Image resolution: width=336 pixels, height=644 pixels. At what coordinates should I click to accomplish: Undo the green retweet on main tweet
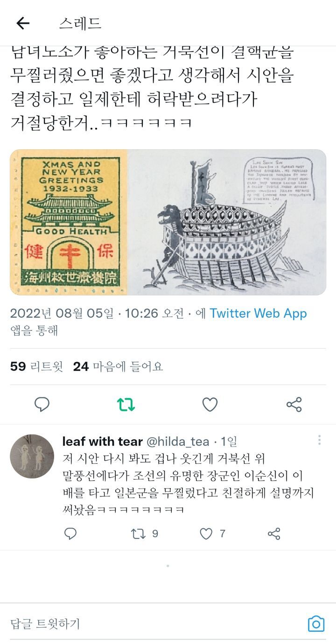tap(126, 404)
